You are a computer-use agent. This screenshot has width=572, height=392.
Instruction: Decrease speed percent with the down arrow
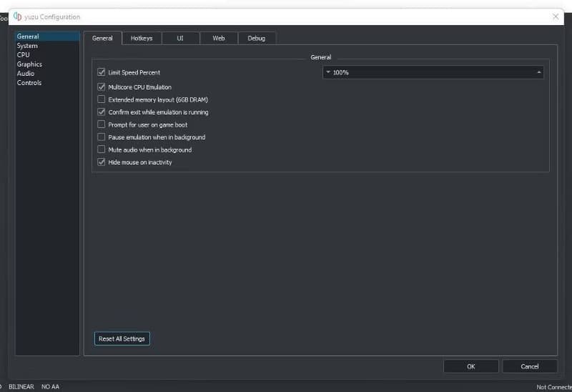click(327, 72)
